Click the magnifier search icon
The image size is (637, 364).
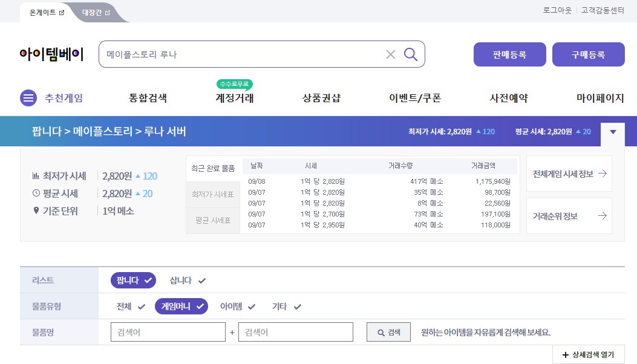[x=410, y=54]
